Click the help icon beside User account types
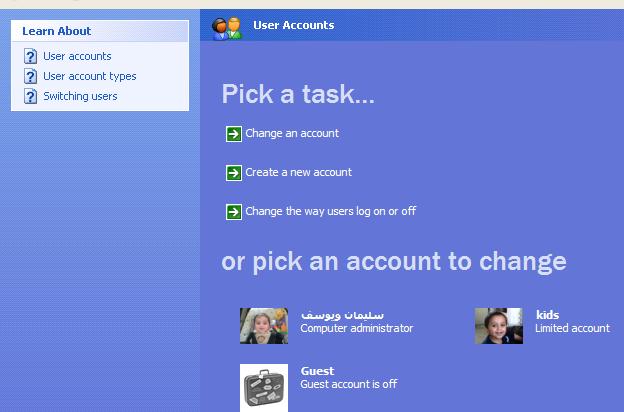Image resolution: width=624 pixels, height=412 pixels. [x=31, y=76]
